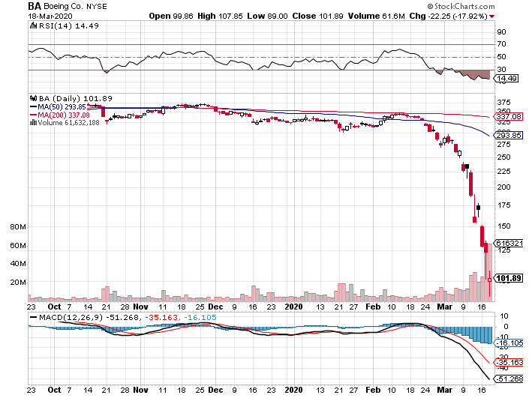This screenshot has height=398, width=532.
Task: Click the Feb label under the price chart
Action: tap(373, 307)
